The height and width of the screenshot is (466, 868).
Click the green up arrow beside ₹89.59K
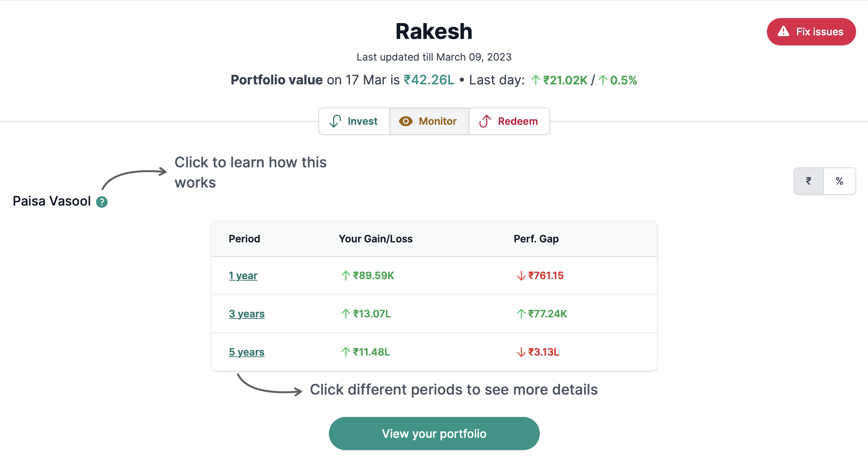click(x=346, y=276)
